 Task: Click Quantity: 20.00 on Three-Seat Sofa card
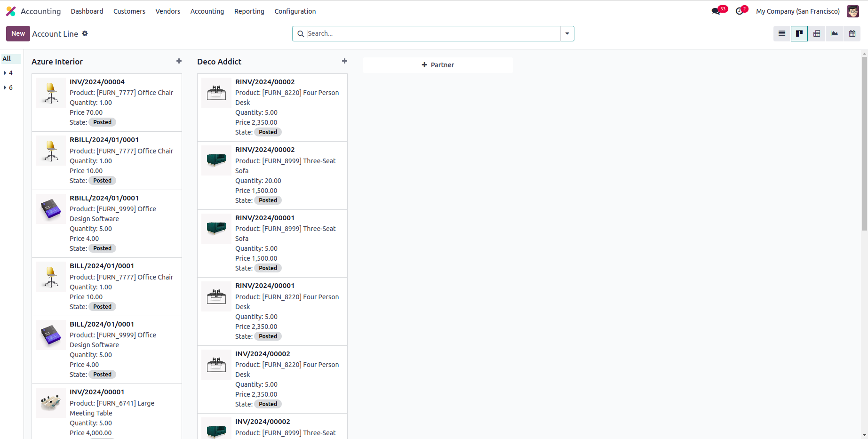[x=258, y=181]
